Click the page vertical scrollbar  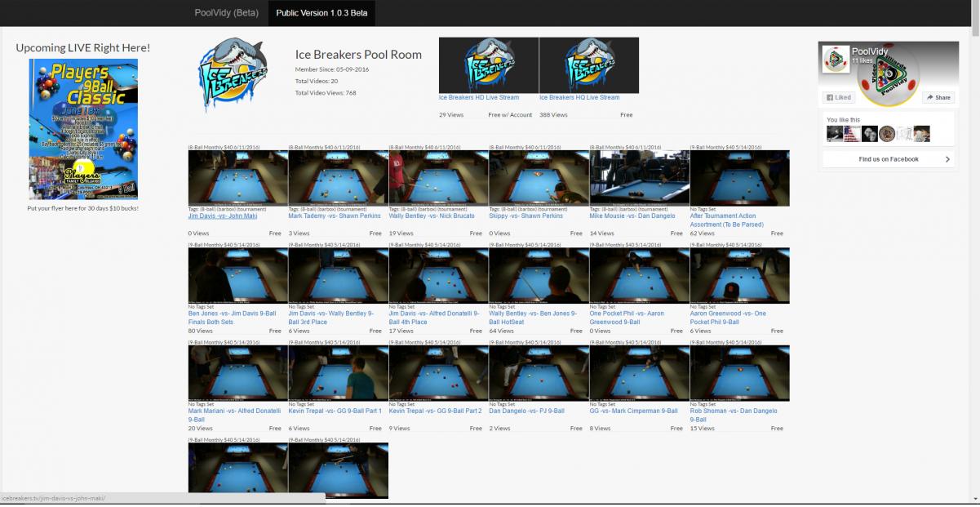pos(974,245)
